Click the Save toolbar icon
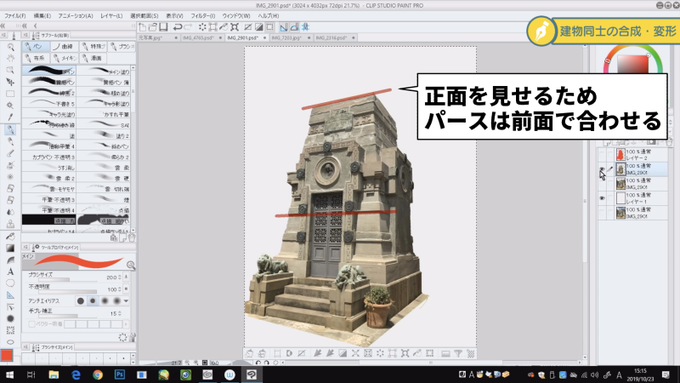The height and width of the screenshot is (383, 680). point(163,27)
